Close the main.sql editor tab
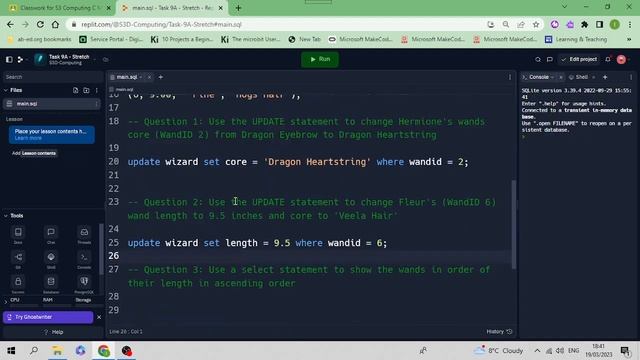The width and height of the screenshot is (640, 360). tap(149, 77)
